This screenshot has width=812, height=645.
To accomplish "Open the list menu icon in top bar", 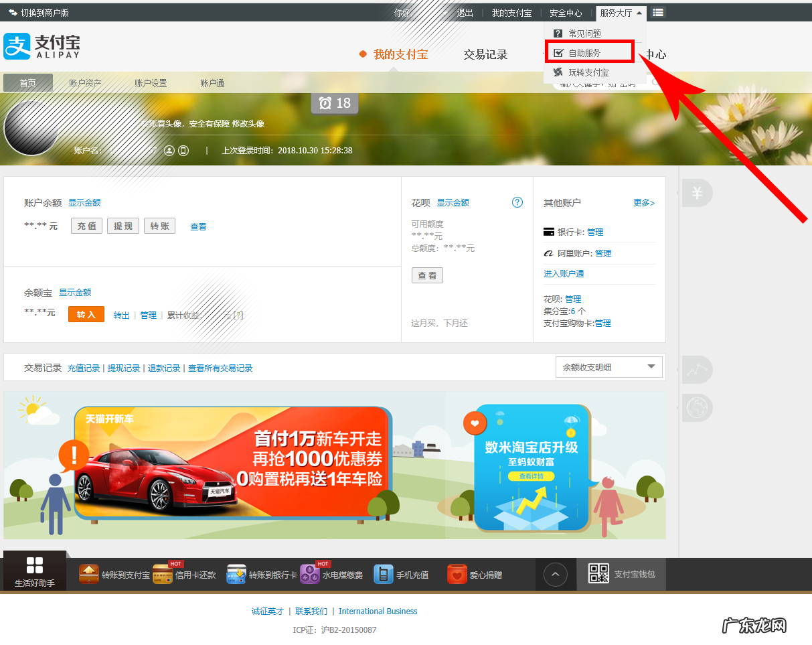I will pyautogui.click(x=659, y=13).
